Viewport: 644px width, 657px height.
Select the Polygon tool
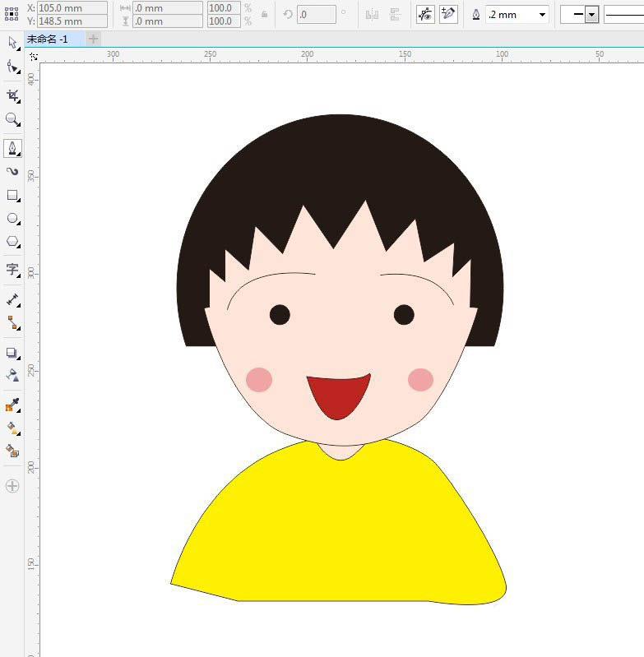[12, 242]
